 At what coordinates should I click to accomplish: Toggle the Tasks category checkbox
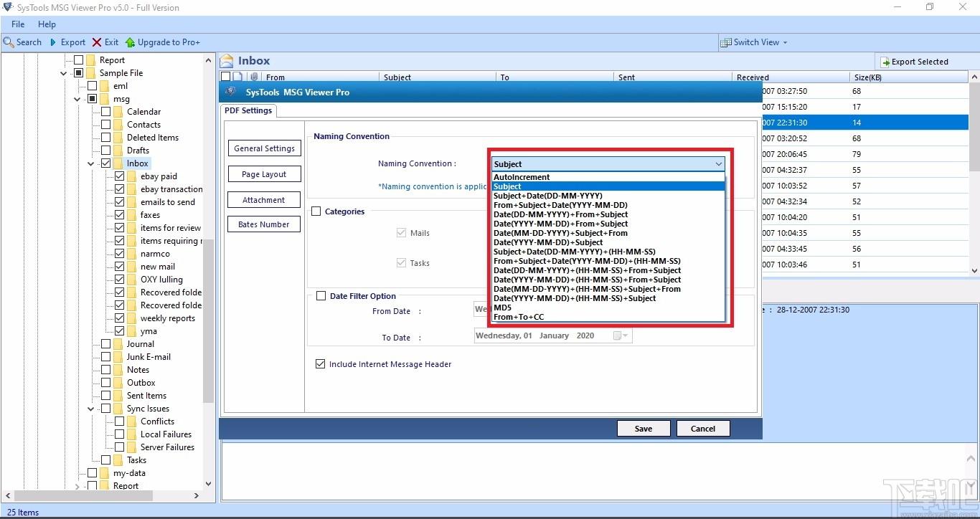(x=401, y=263)
